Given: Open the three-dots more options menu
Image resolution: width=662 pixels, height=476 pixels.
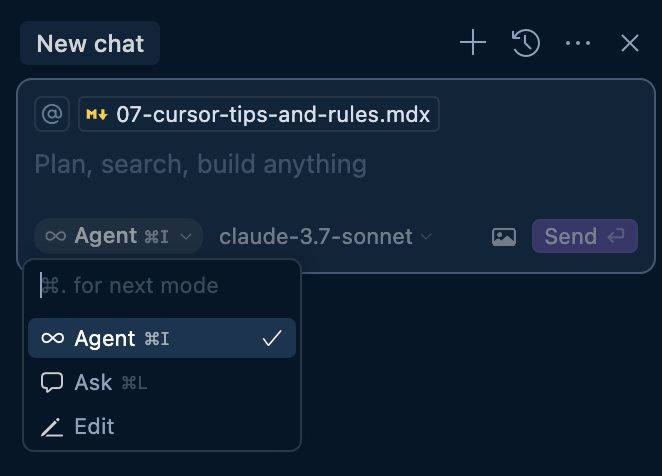Looking at the screenshot, I should pyautogui.click(x=578, y=43).
